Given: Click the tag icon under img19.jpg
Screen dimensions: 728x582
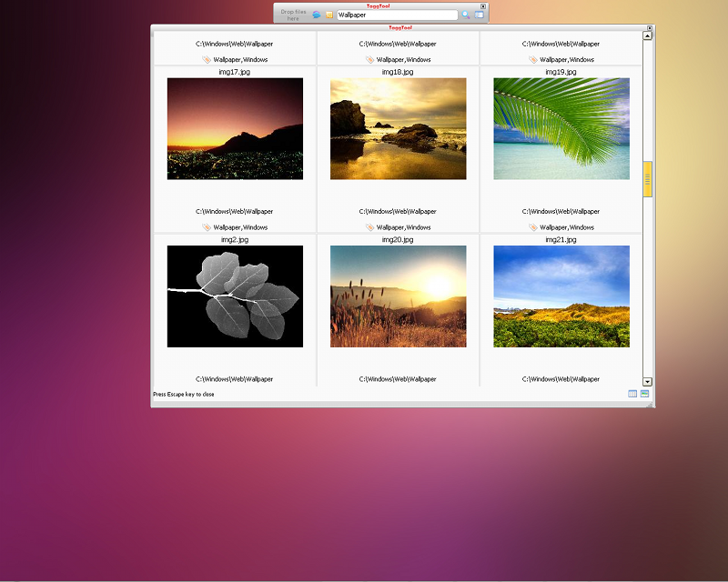Looking at the screenshot, I should [533, 227].
